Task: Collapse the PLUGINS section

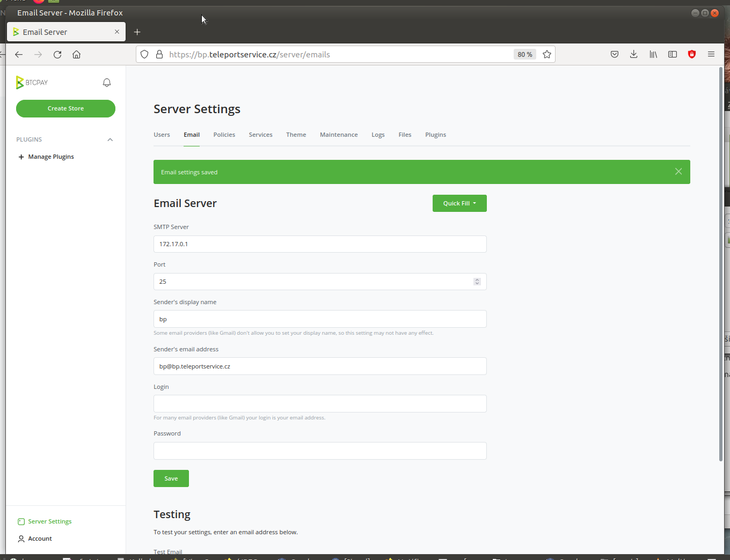Action: coord(110,139)
